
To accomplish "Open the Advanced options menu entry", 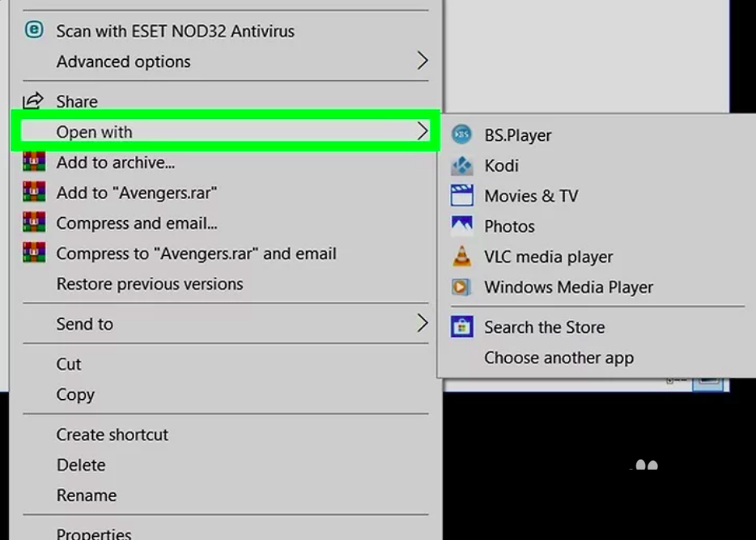I will [226, 62].
